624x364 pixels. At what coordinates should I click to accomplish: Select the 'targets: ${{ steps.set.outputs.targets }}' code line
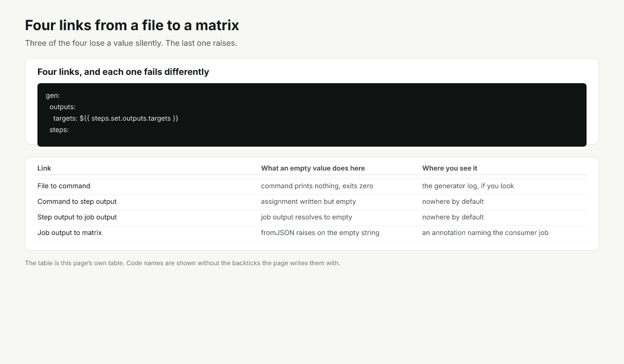[115, 119]
